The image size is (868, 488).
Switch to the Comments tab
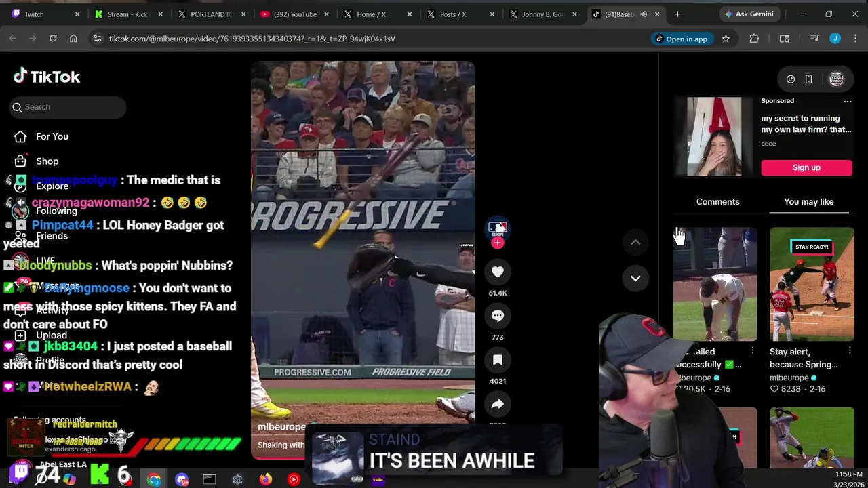point(717,202)
